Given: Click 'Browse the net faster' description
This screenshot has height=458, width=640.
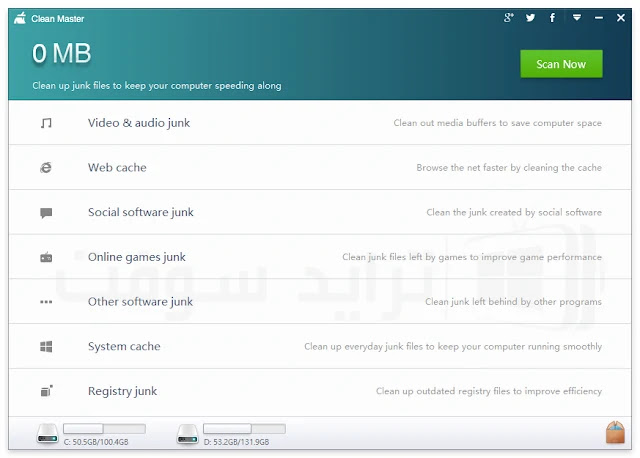Looking at the screenshot, I should click(509, 167).
